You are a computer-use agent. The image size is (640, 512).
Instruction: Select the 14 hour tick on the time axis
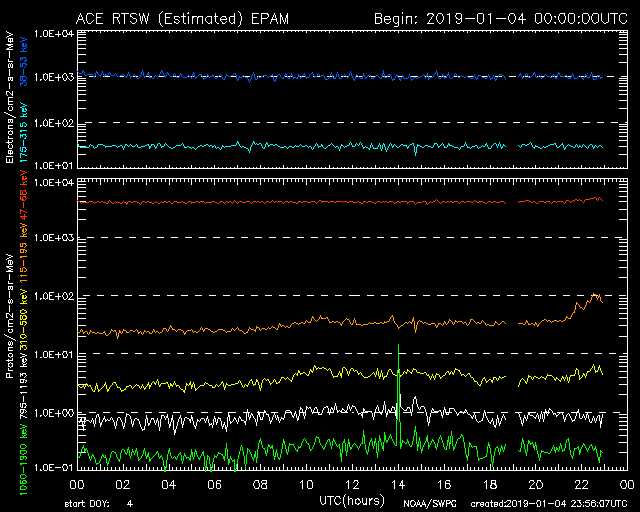[x=397, y=483]
